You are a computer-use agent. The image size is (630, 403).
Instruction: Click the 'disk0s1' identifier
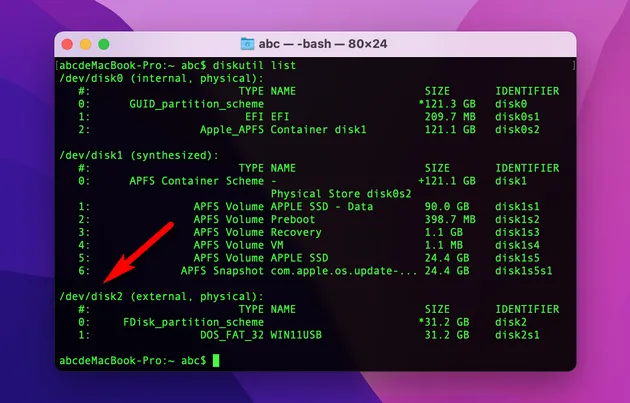pos(517,117)
